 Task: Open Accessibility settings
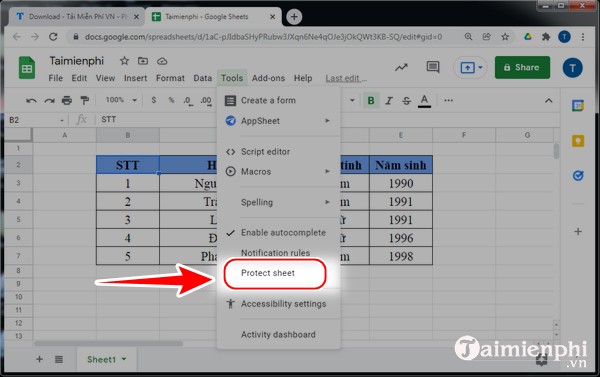279,304
